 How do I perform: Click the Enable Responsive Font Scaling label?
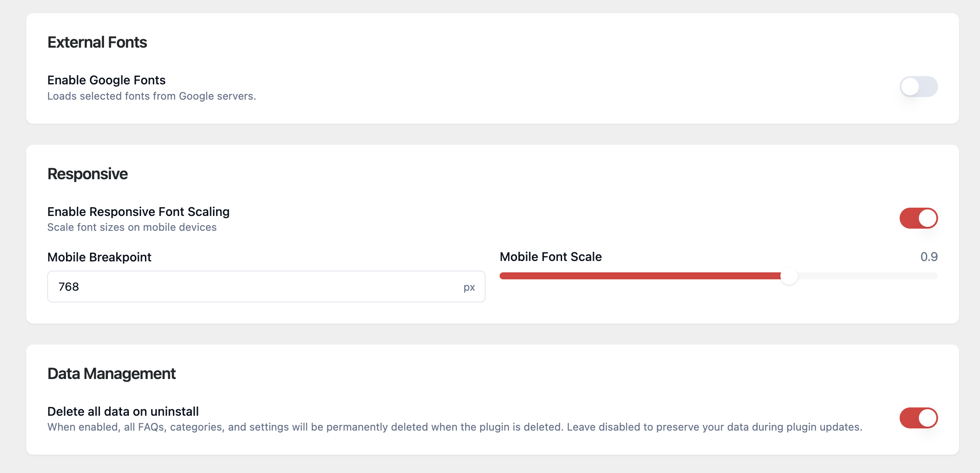[138, 212]
